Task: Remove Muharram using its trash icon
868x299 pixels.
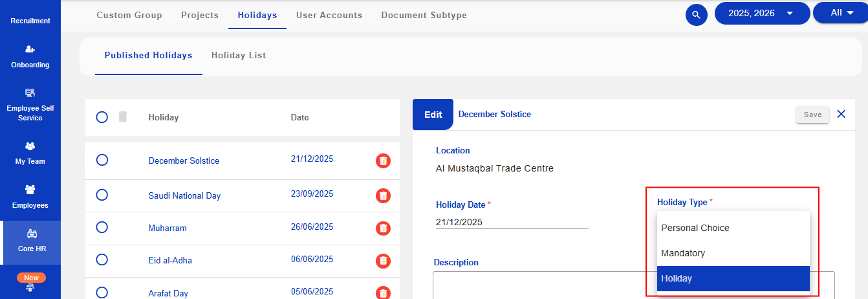Action: [383, 228]
